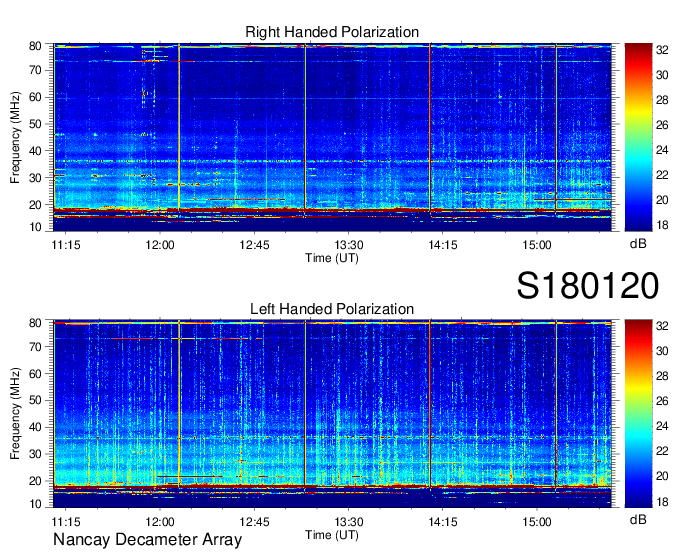Click the Left Handed spectrogram plot area
The width and height of the screenshot is (680, 552).
click(332, 414)
